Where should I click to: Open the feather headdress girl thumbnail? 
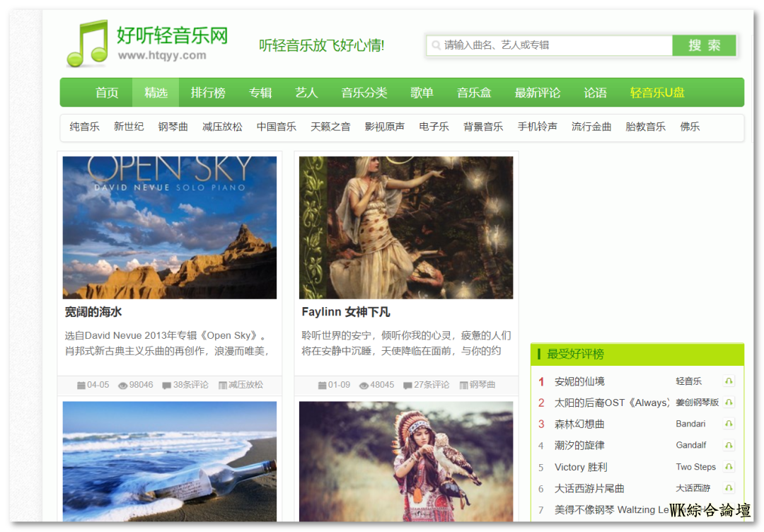tap(406, 461)
